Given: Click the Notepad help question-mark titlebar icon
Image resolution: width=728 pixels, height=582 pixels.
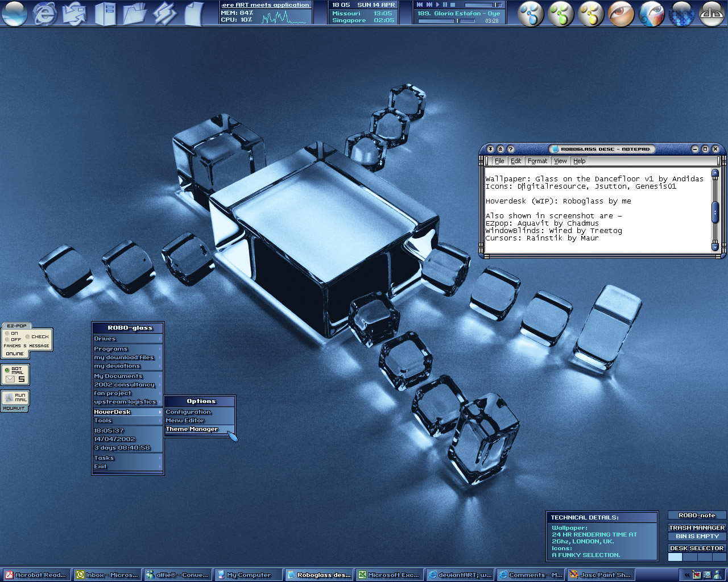Looking at the screenshot, I should 510,149.
